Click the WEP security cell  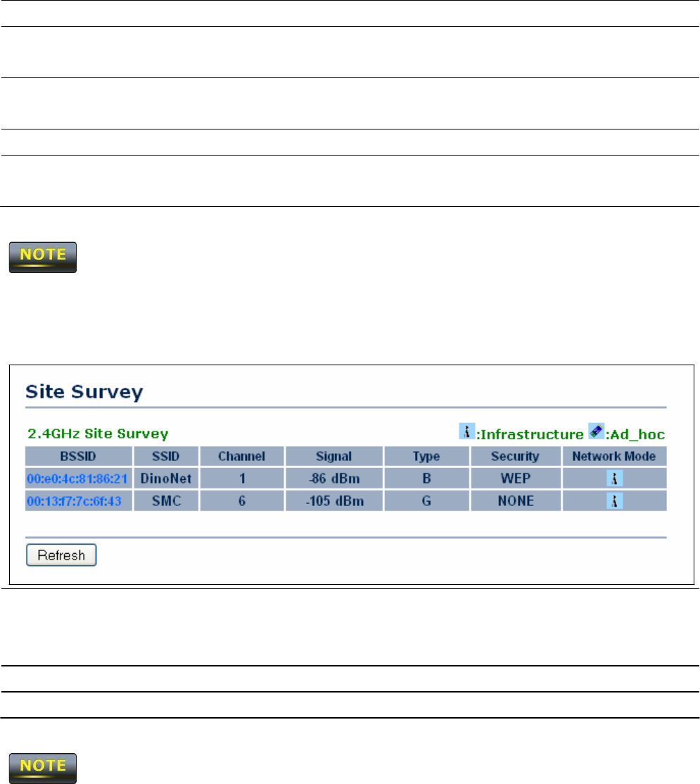click(515, 479)
